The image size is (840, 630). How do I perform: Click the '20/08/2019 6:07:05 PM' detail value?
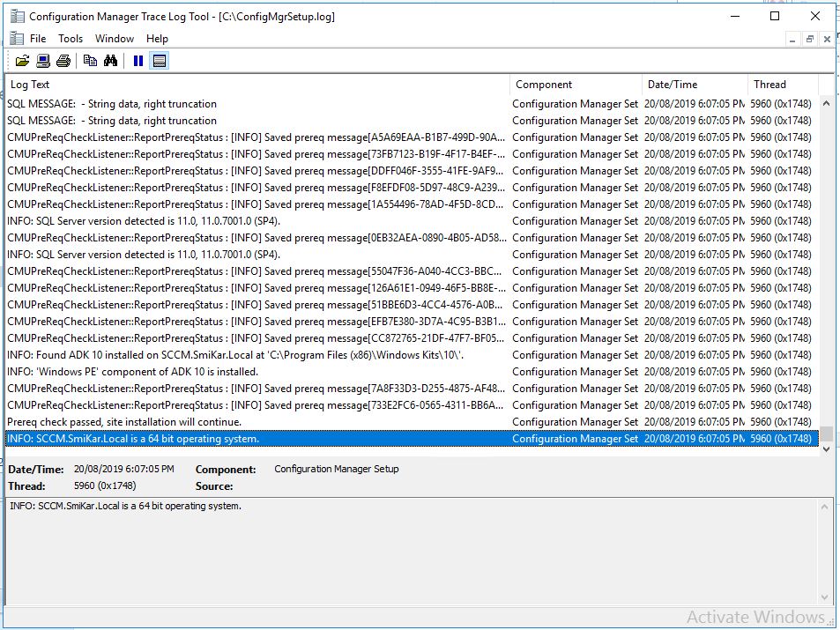(123, 470)
